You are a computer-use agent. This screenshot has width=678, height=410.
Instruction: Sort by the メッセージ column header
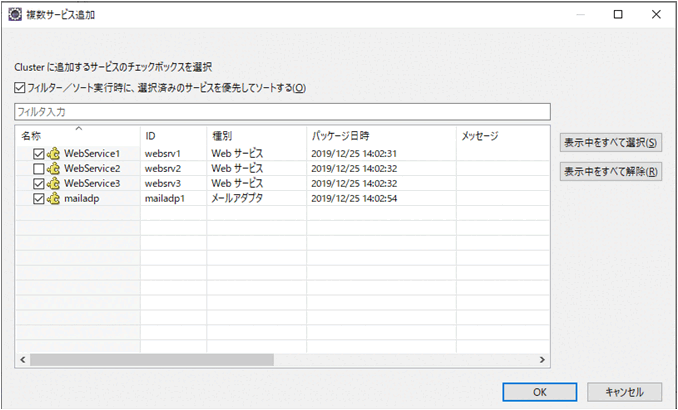pos(503,136)
